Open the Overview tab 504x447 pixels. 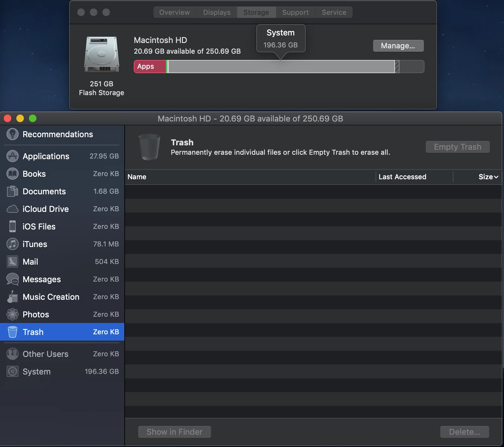[175, 12]
